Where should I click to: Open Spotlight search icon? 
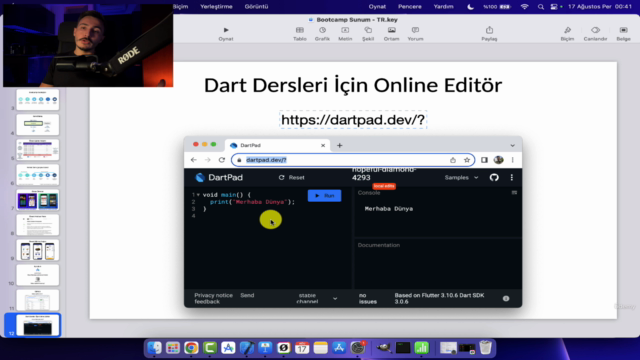(541, 7)
